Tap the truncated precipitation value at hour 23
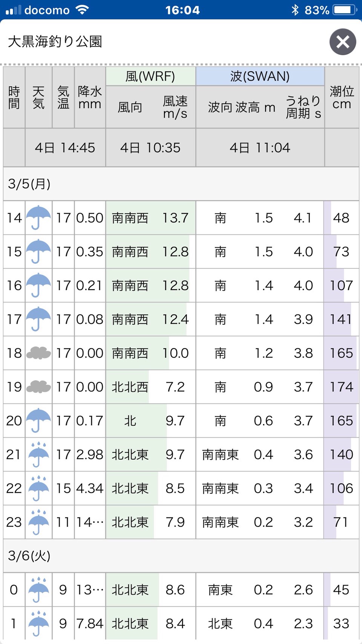Screen dimensions: 362x644 click(x=90, y=522)
